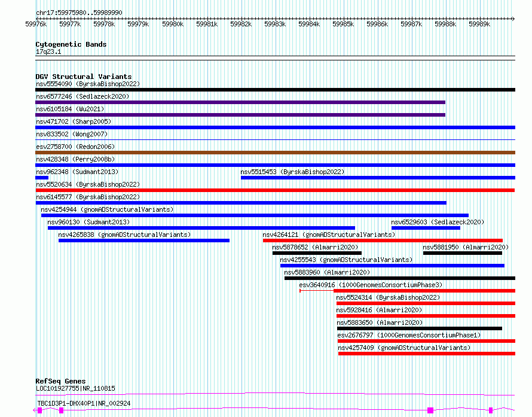Viewport: 532px width, 417px height.
Task: Open nsv428348 (Perry2008b) label
Action: tap(75, 159)
